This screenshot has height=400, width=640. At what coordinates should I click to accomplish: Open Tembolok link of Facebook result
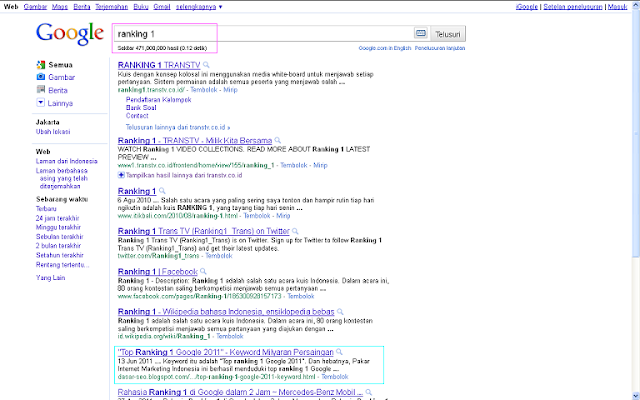301,296
